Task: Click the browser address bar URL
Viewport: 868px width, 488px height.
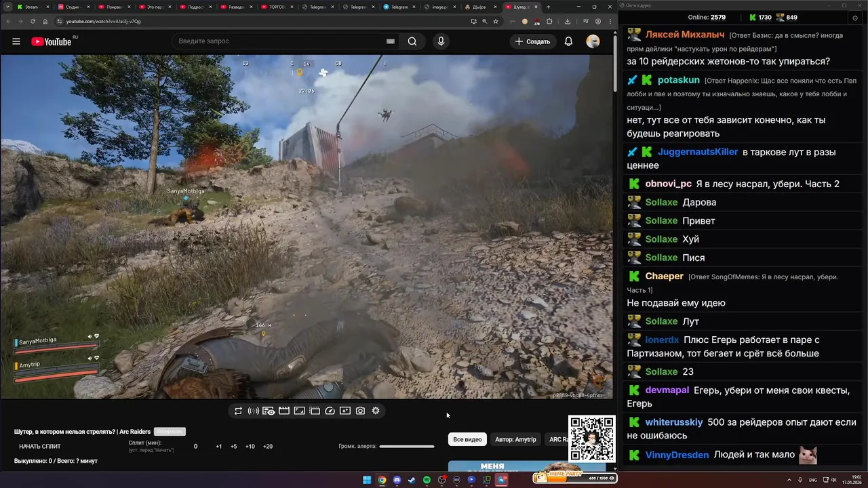Action: click(x=103, y=21)
